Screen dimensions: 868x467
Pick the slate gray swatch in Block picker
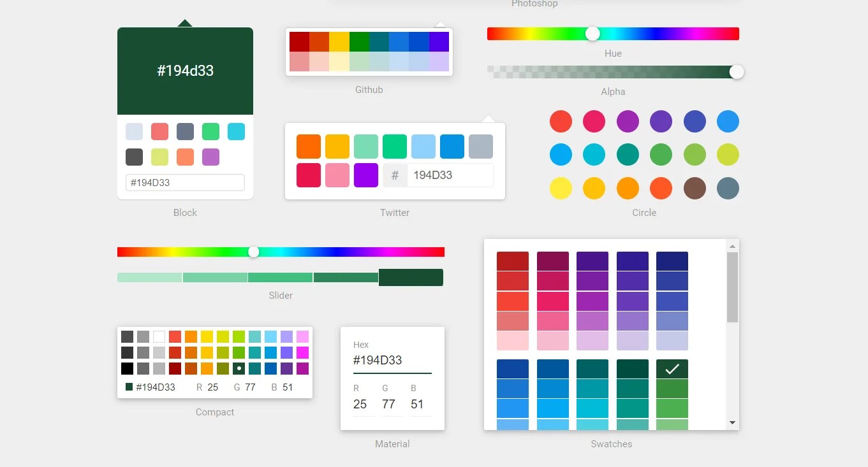click(x=185, y=131)
